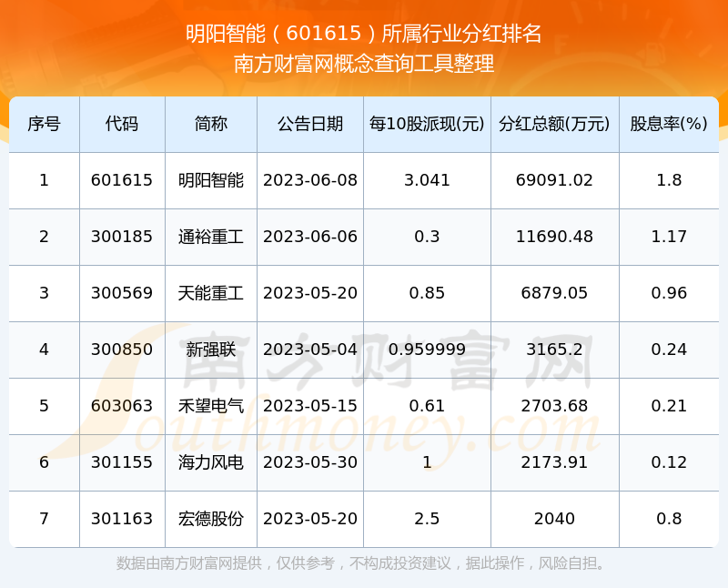Screen dimensions: 728x588
Task: Click the name 宏德股份
Action: click(211, 519)
